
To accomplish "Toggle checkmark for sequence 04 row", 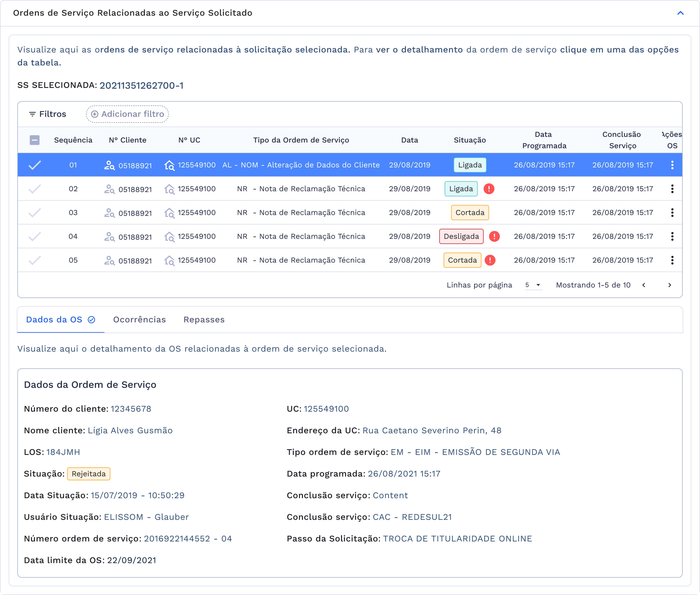I will pos(34,237).
